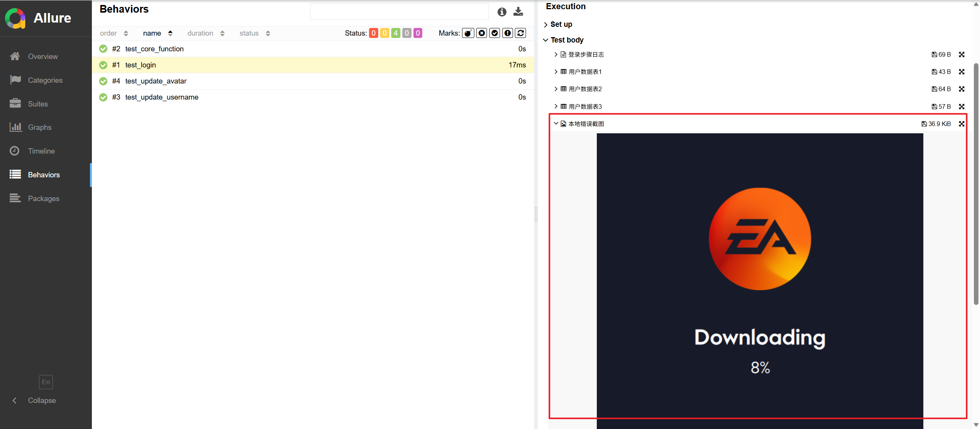This screenshot has width=980, height=429.
Task: Click passed status icon of test_core_function
Action: click(103, 49)
